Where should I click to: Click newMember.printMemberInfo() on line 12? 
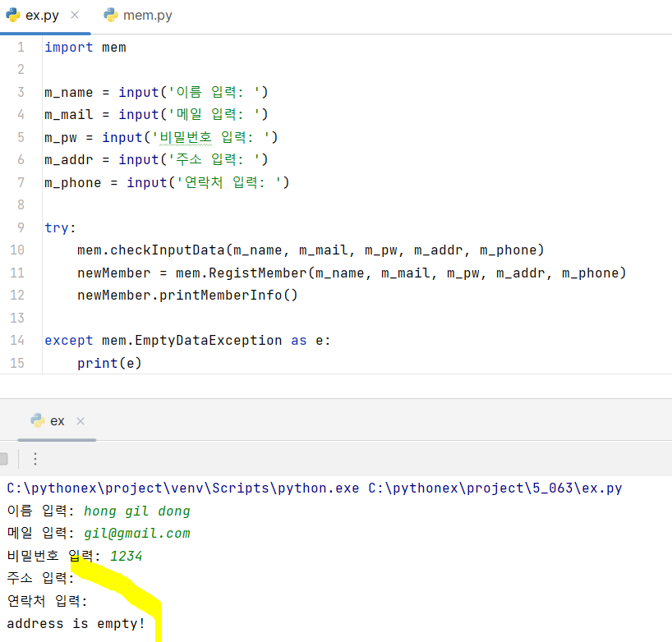tap(187, 295)
